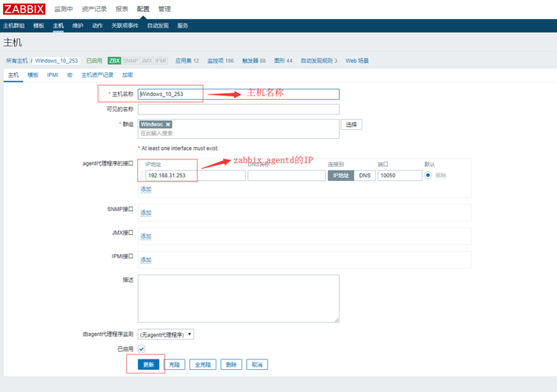This screenshot has height=392, width=557.
Task: Remove the Windwos group tag
Action: click(168, 124)
